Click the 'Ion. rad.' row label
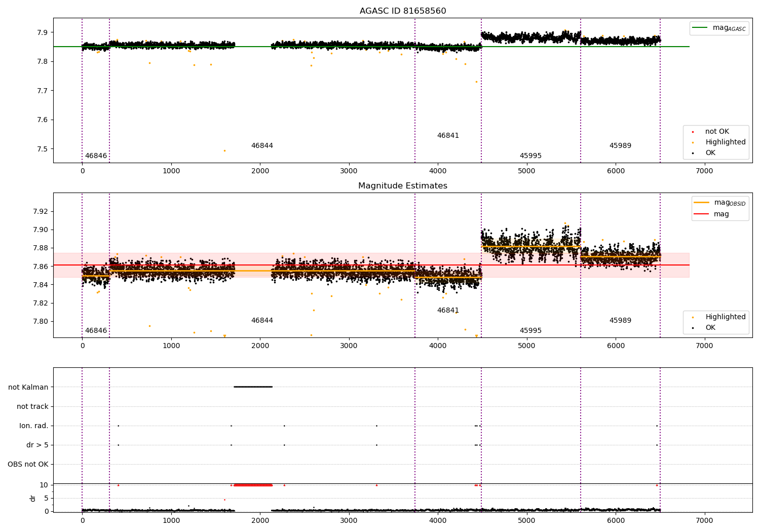Image resolution: width=760 pixels, height=532 pixels. point(34,426)
